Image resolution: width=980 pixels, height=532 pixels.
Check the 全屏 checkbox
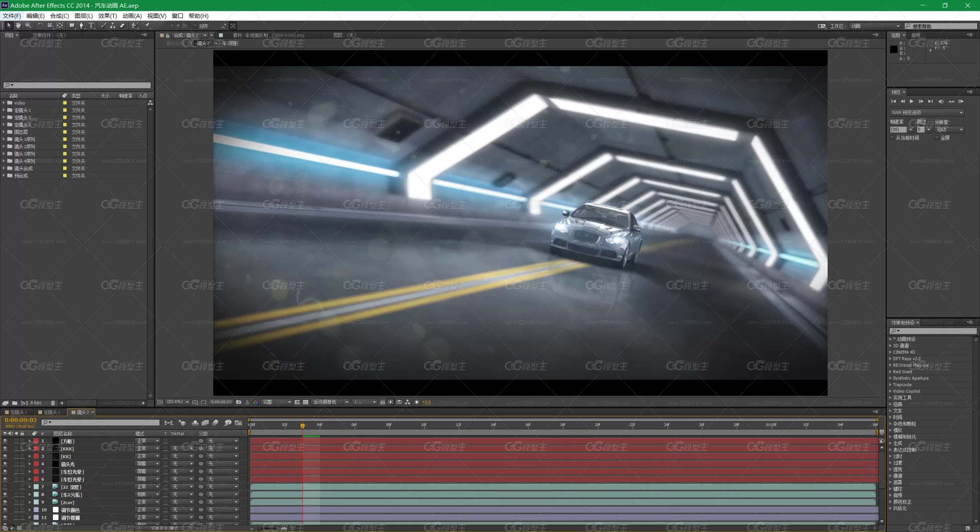point(936,138)
